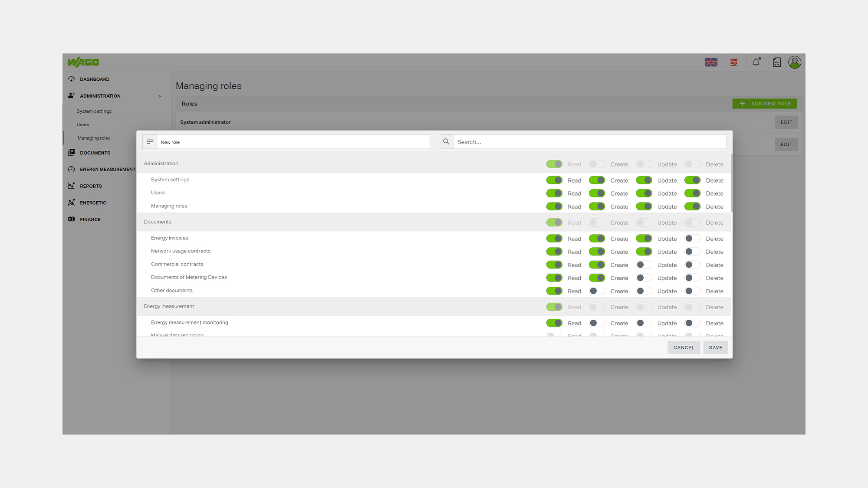This screenshot has width=868, height=488.
Task: Save the new role
Action: point(715,347)
